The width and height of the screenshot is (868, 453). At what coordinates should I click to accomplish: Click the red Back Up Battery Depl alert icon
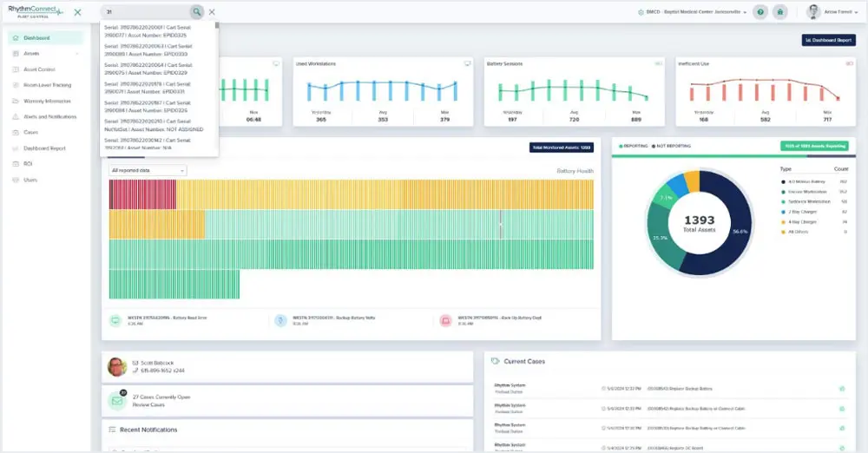[x=445, y=320]
